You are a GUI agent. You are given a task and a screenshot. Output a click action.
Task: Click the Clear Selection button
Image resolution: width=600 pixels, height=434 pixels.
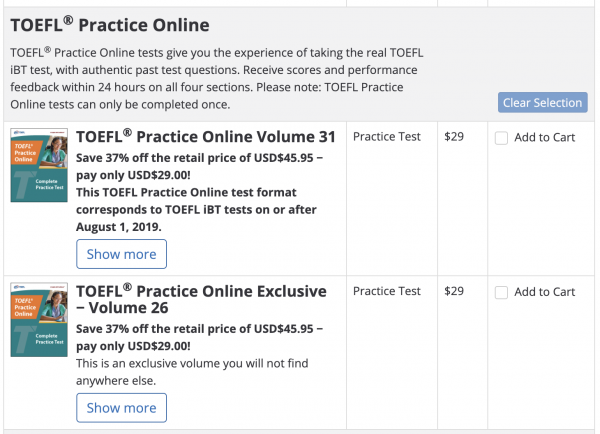tap(542, 103)
